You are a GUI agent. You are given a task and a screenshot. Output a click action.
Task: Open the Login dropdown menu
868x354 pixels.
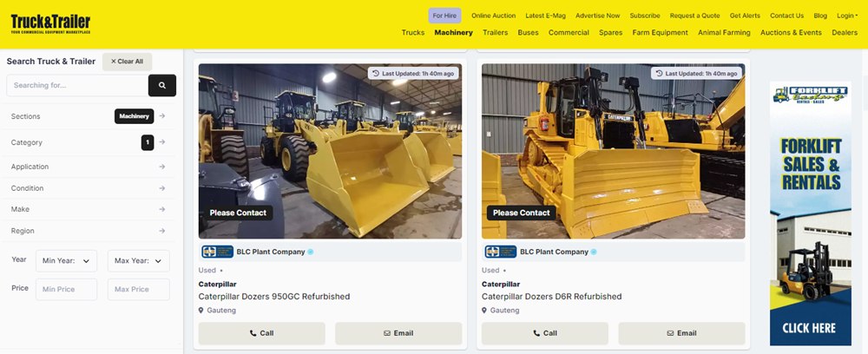pyautogui.click(x=847, y=16)
